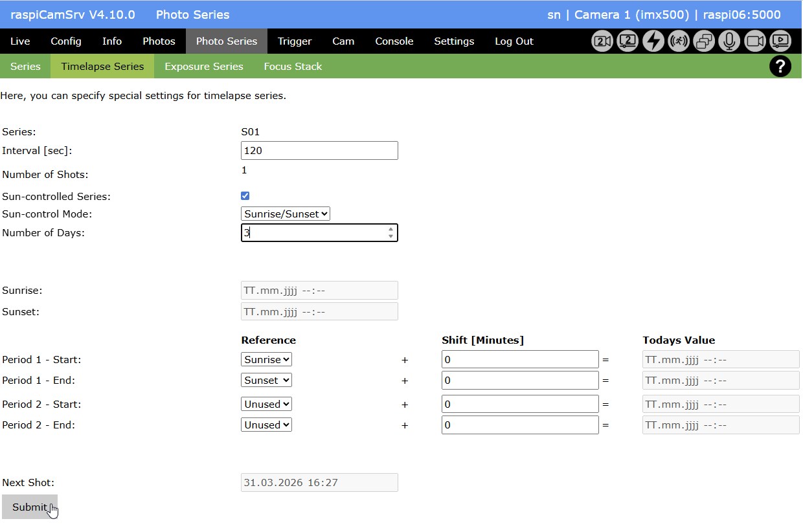Viewport: 803px width, 532px height.
Task: Uncheck the Sun-controlled Series checkbox
Action: (245, 196)
